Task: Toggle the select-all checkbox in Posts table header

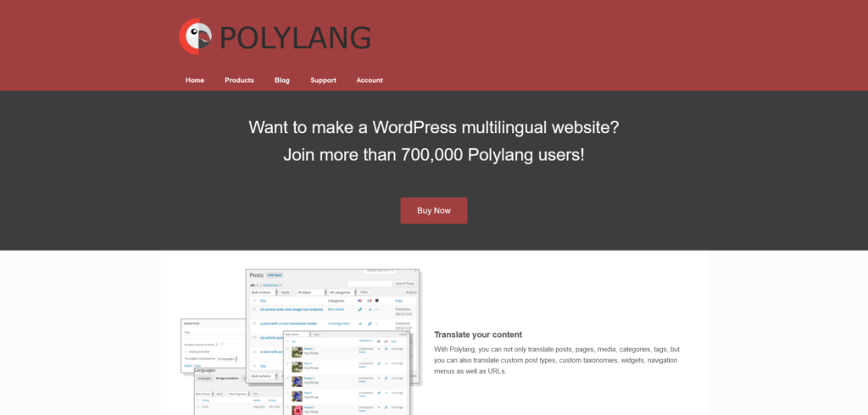Action: (x=253, y=301)
